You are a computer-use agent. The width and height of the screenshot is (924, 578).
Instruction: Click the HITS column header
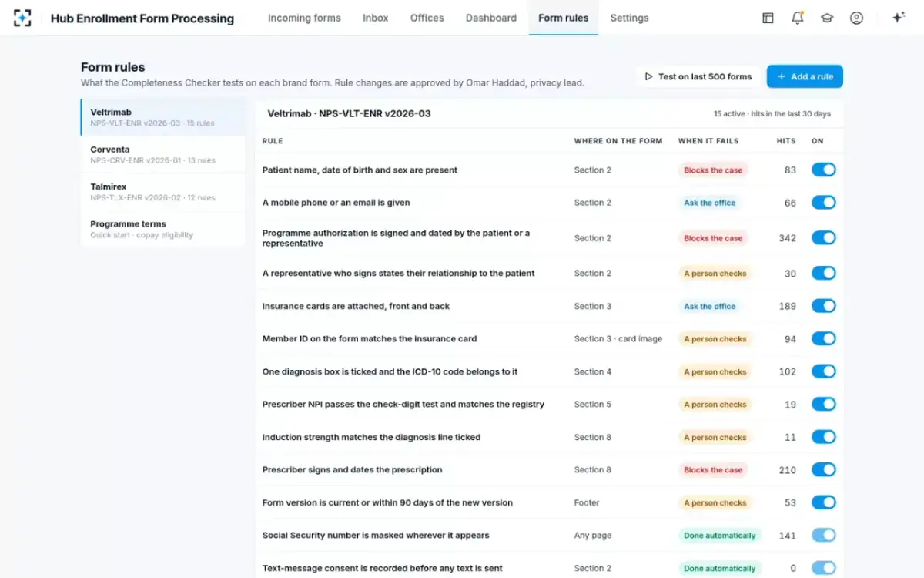[x=786, y=141]
